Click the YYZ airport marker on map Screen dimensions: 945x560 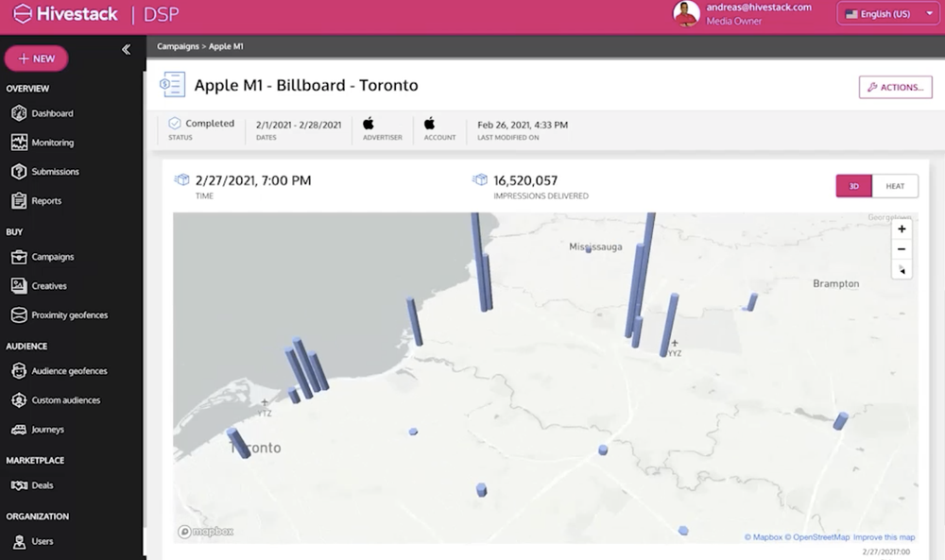[x=675, y=348]
